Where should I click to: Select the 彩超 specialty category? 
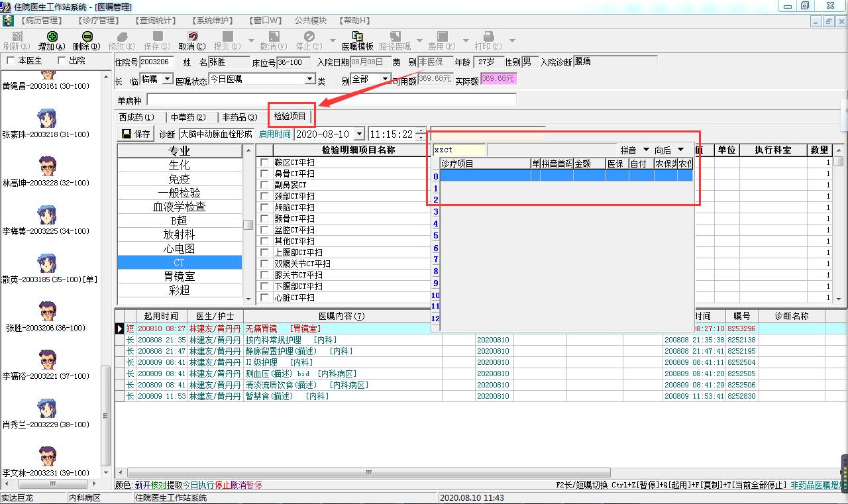[x=180, y=290]
